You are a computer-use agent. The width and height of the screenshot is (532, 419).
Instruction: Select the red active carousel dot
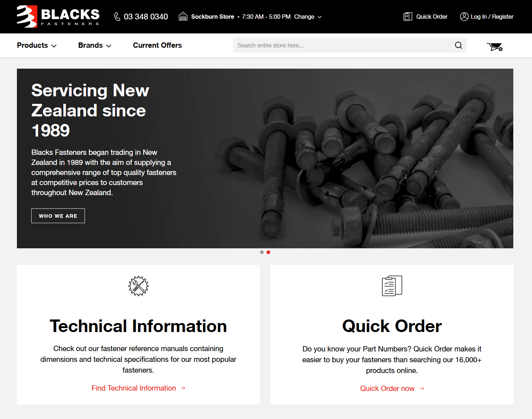click(268, 252)
